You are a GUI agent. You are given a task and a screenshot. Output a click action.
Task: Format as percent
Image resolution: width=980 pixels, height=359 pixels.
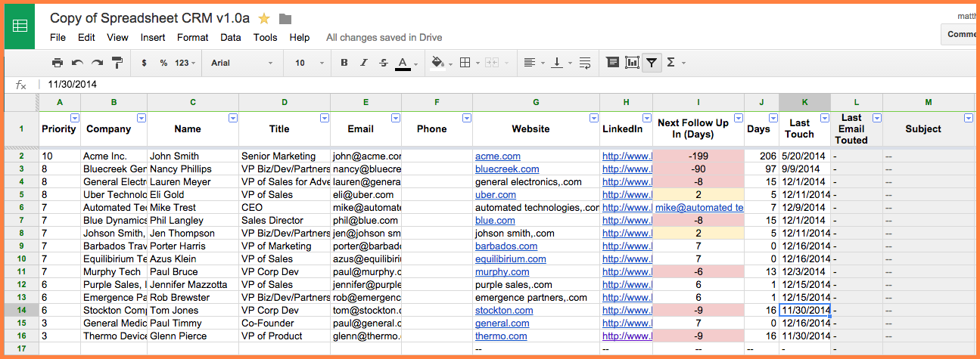pyautogui.click(x=163, y=63)
